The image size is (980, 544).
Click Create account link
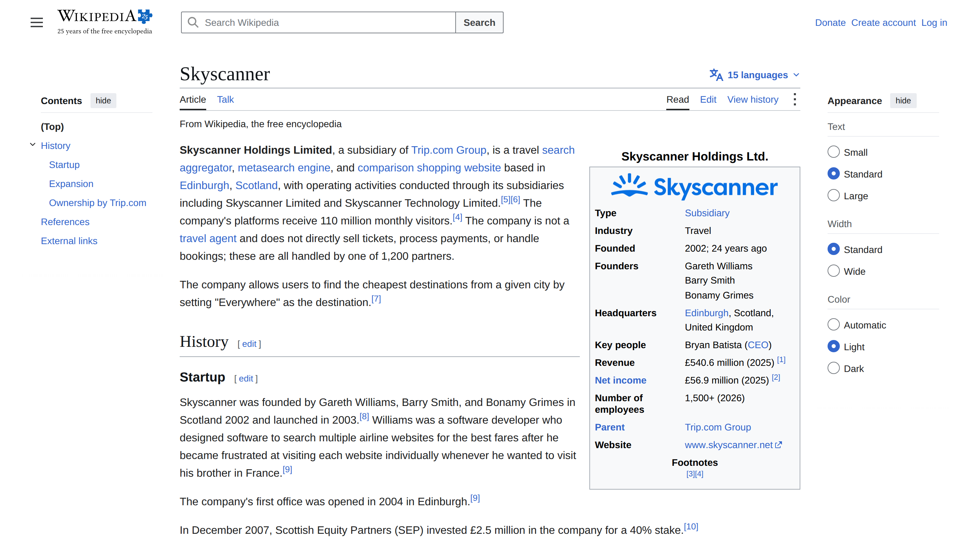coord(883,23)
